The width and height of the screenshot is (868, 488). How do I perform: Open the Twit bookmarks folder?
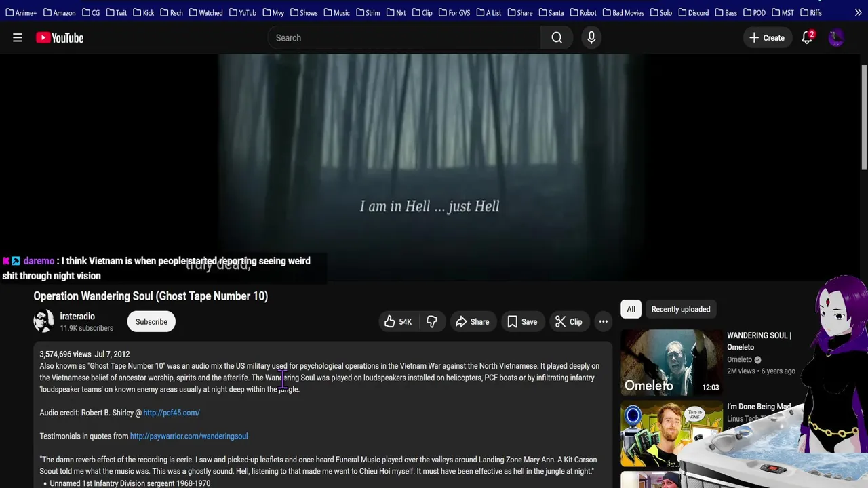tap(116, 12)
